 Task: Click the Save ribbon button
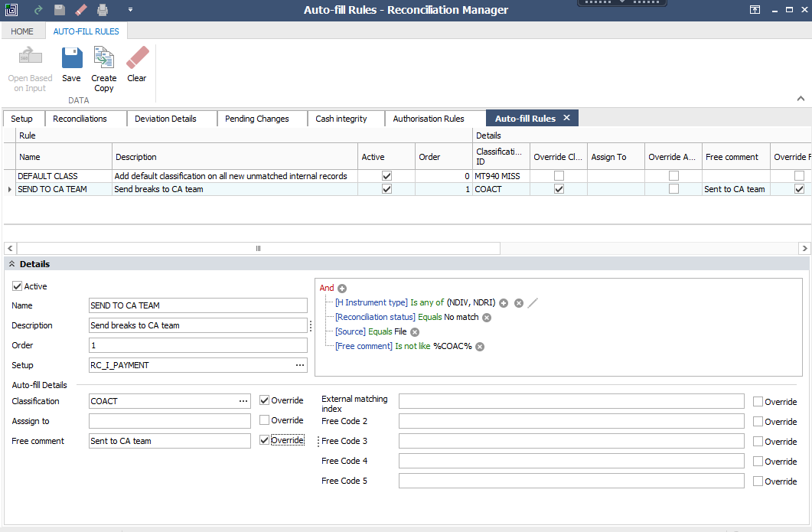click(x=71, y=64)
